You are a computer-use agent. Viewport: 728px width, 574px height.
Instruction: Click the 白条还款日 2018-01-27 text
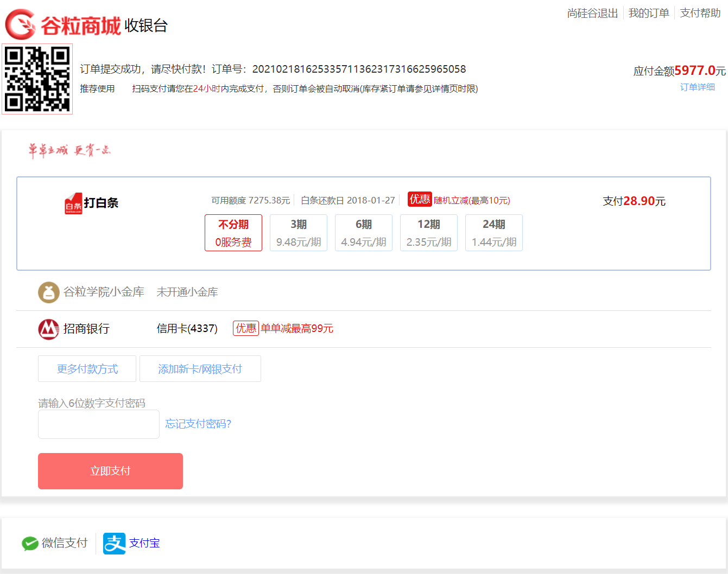348,201
